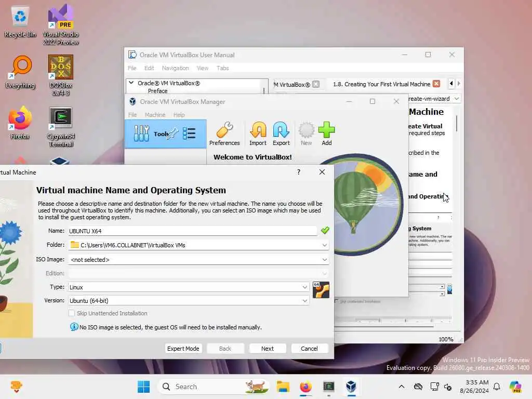Click the 64-bit OS type icon

[321, 290]
